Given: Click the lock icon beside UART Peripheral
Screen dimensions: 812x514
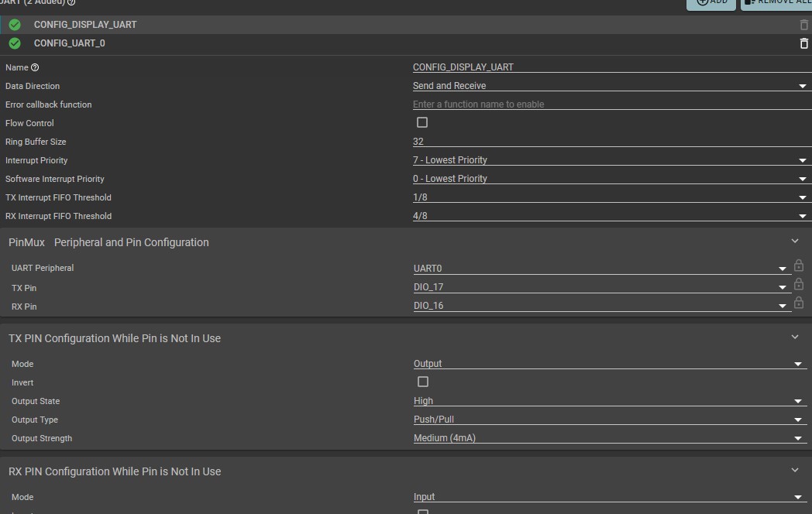Looking at the screenshot, I should pos(799,266).
